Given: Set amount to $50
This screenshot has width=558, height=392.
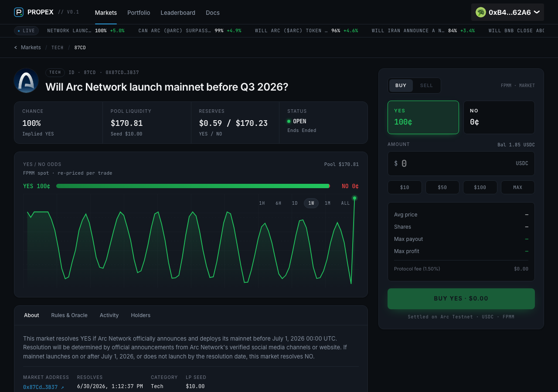Looking at the screenshot, I should pyautogui.click(x=442, y=187).
